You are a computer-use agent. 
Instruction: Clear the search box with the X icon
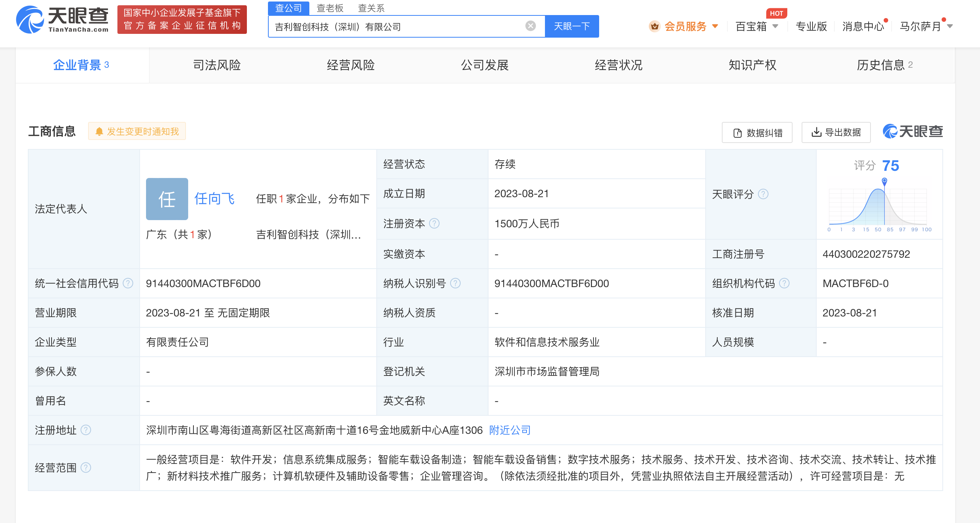pyautogui.click(x=530, y=25)
